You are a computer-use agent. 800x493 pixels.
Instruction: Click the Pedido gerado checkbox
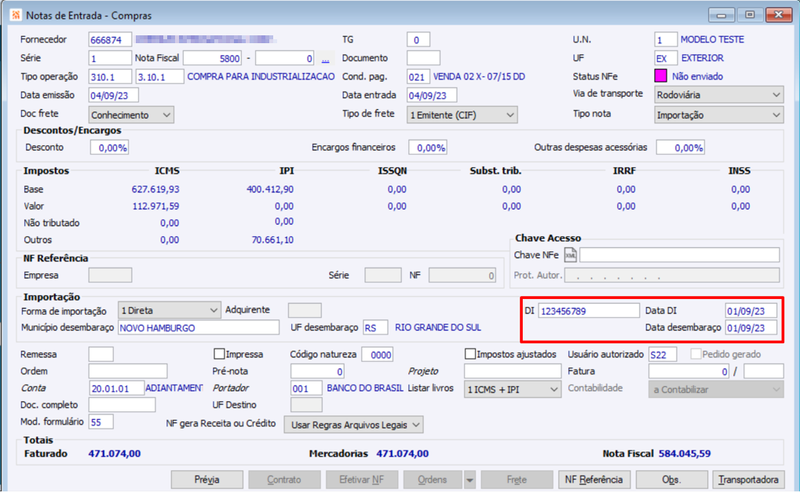(695, 354)
